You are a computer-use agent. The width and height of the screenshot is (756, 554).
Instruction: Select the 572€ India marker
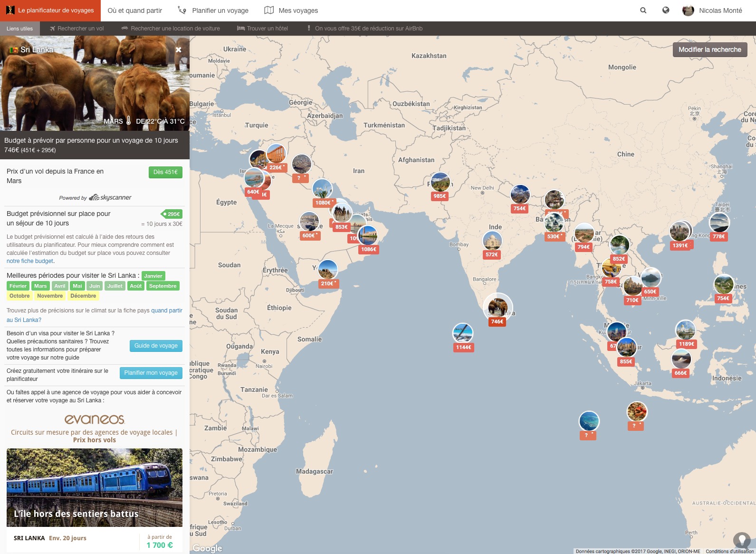pyautogui.click(x=492, y=245)
